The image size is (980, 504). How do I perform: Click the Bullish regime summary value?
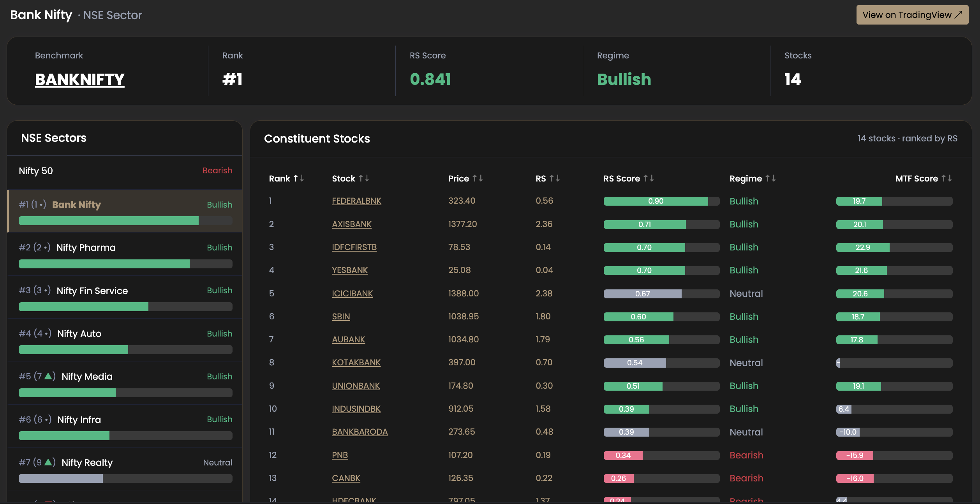coord(624,79)
